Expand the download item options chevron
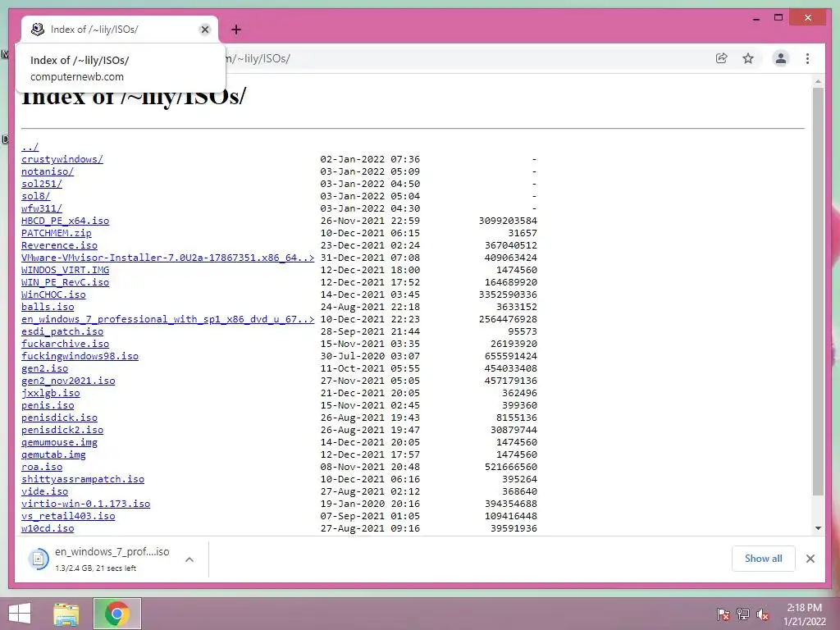Screen dimensions: 840x630 (x=189, y=559)
